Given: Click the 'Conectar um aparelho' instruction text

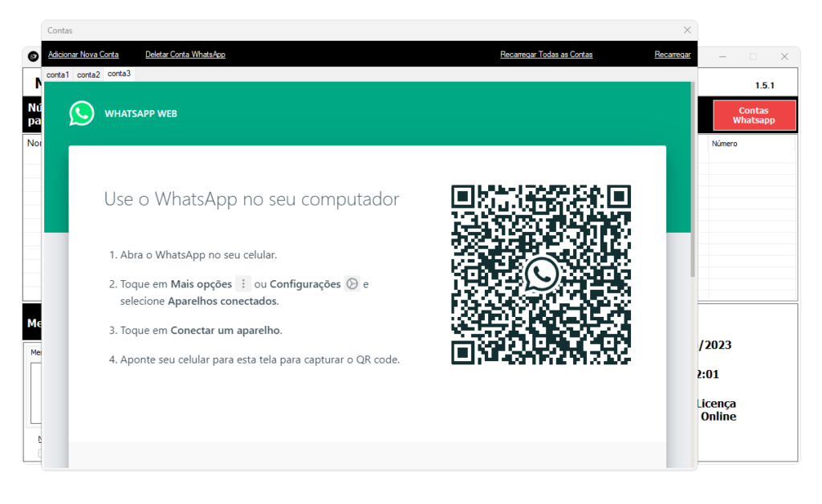Looking at the screenshot, I should pos(226,331).
